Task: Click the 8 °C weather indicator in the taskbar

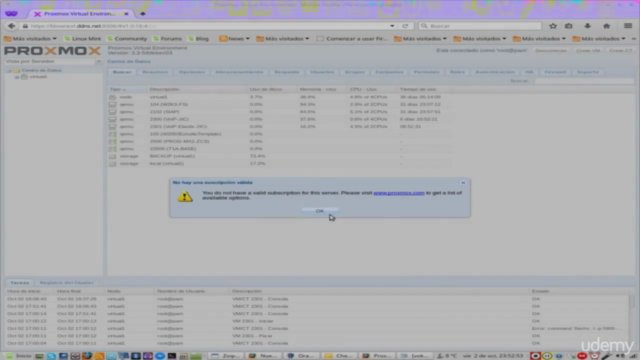Action: coord(447,356)
